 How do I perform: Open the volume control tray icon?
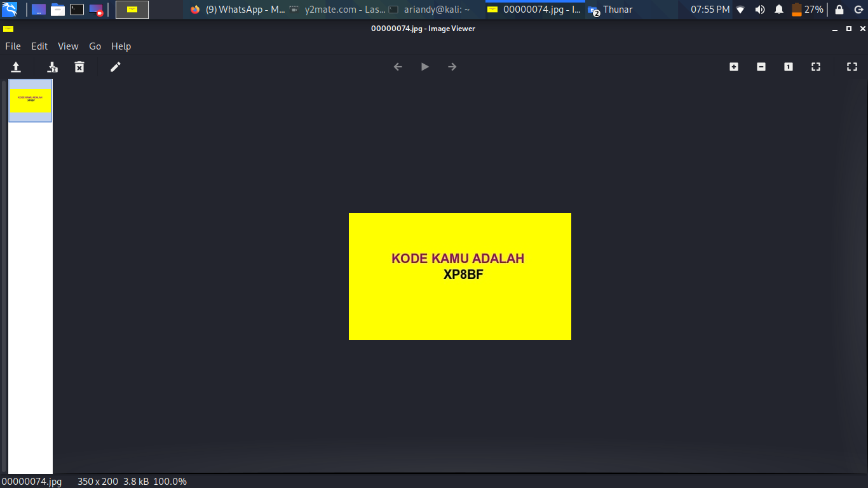(x=760, y=10)
